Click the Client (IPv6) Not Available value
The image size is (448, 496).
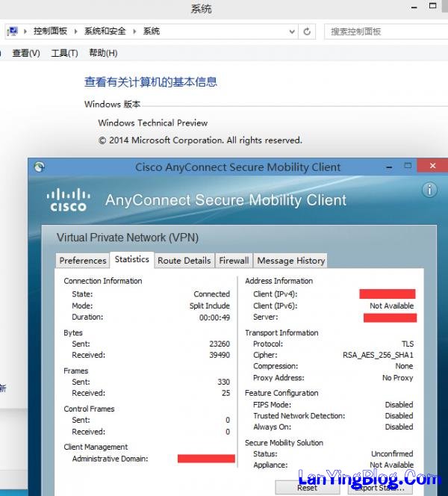(392, 306)
